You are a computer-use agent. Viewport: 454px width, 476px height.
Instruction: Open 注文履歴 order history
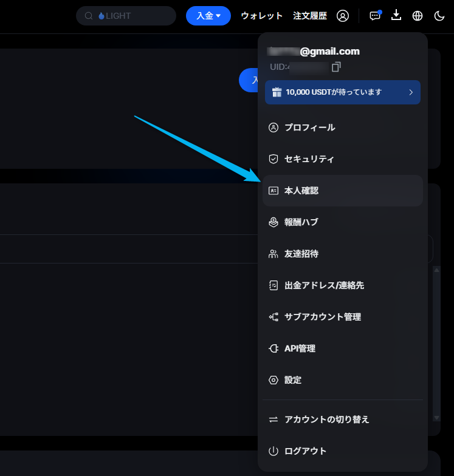point(310,16)
